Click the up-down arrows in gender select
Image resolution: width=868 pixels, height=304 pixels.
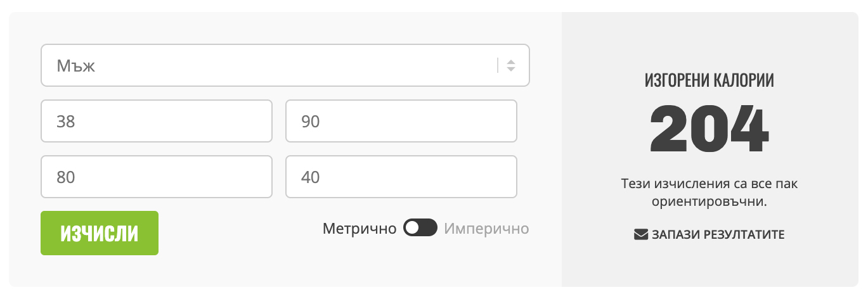point(511,65)
